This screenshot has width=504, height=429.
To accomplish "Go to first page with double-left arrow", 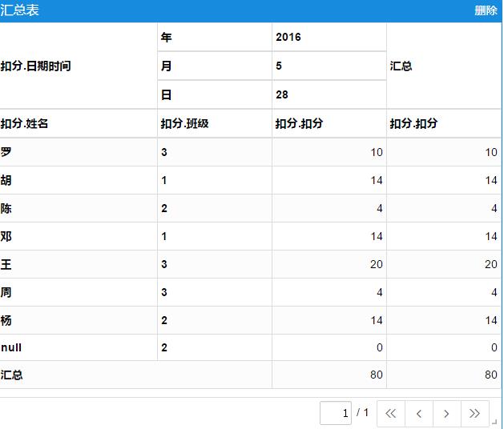I will click(x=391, y=413).
